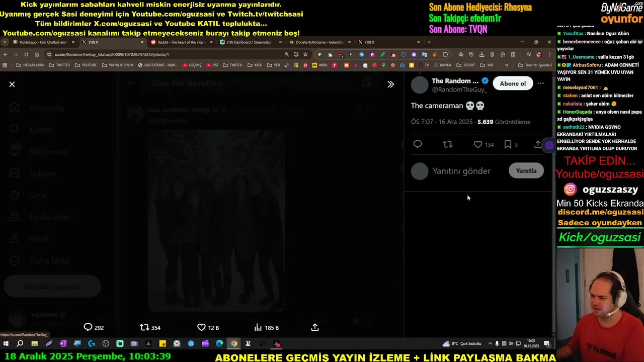Open the YOUTUBE bookmarks folder

coord(86,65)
